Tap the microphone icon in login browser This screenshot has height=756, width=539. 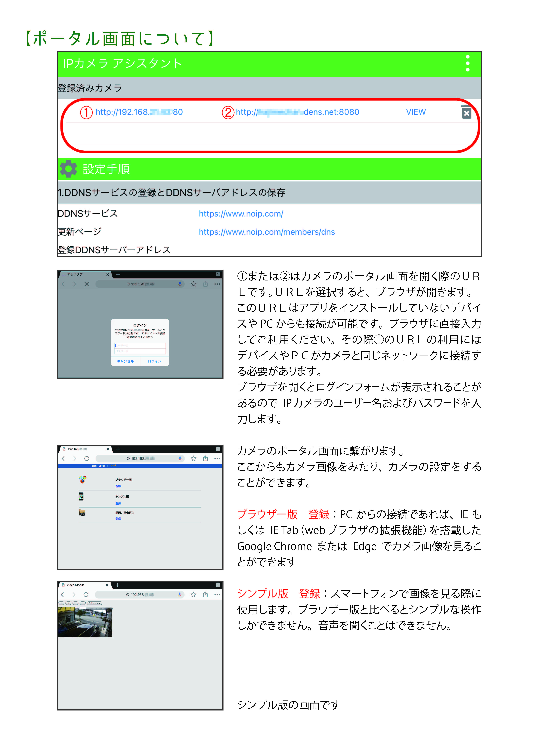click(x=180, y=284)
